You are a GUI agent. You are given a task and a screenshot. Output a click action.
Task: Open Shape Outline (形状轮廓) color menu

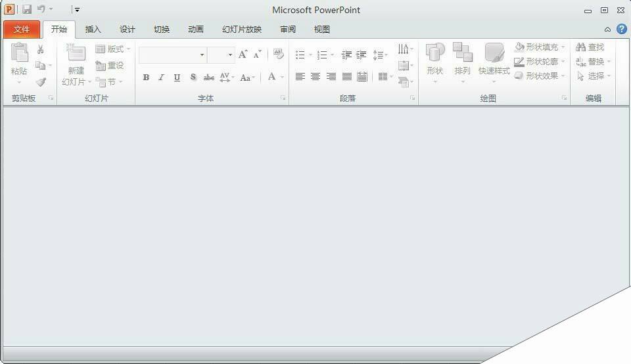click(x=540, y=62)
